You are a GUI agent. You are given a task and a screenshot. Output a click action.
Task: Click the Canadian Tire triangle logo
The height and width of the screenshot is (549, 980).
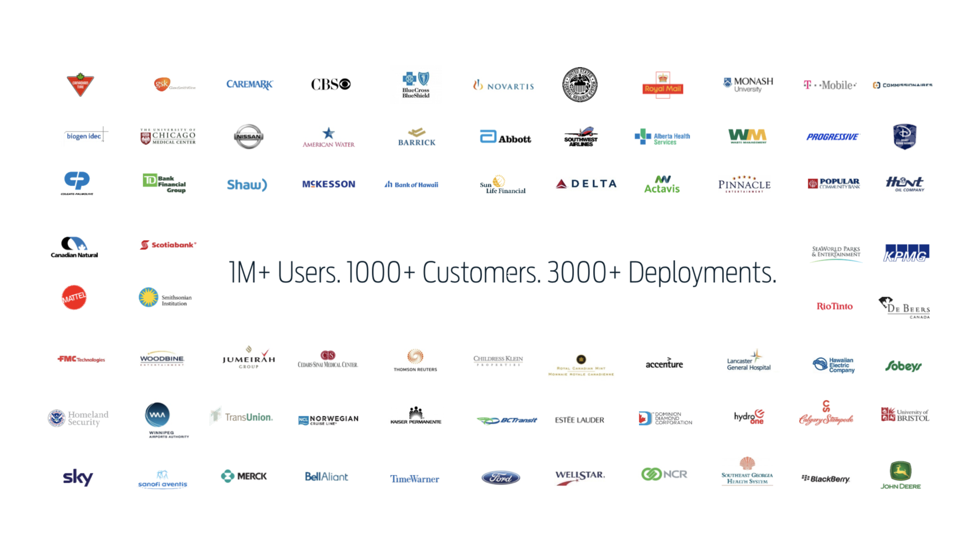coord(80,84)
